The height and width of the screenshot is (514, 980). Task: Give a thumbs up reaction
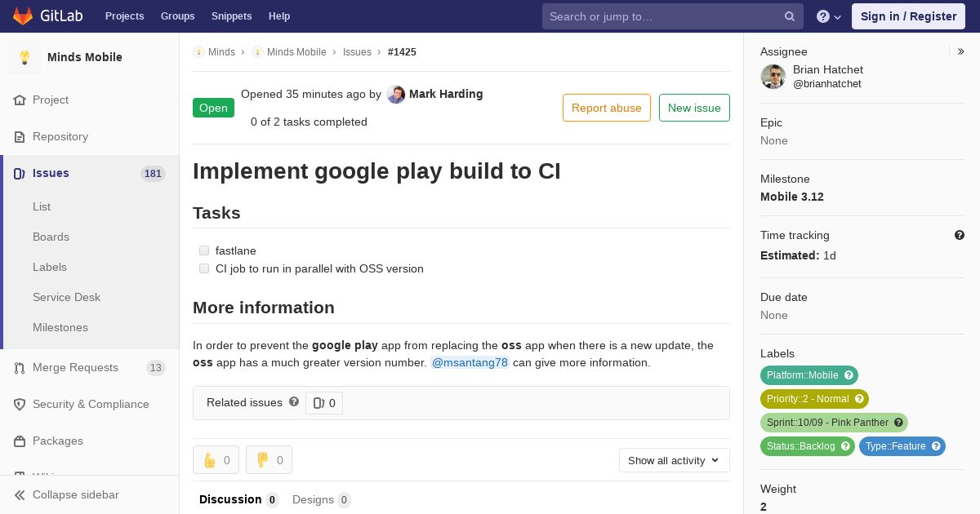(216, 460)
